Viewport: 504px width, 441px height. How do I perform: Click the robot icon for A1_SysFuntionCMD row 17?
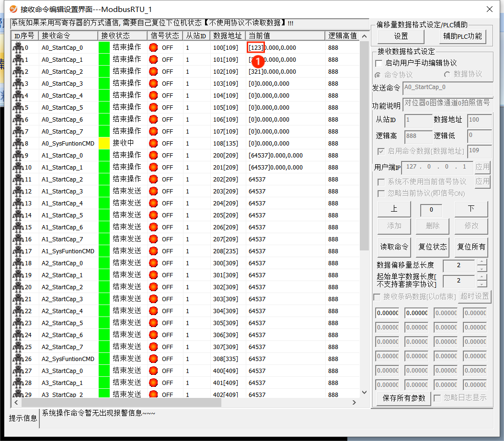point(18,251)
